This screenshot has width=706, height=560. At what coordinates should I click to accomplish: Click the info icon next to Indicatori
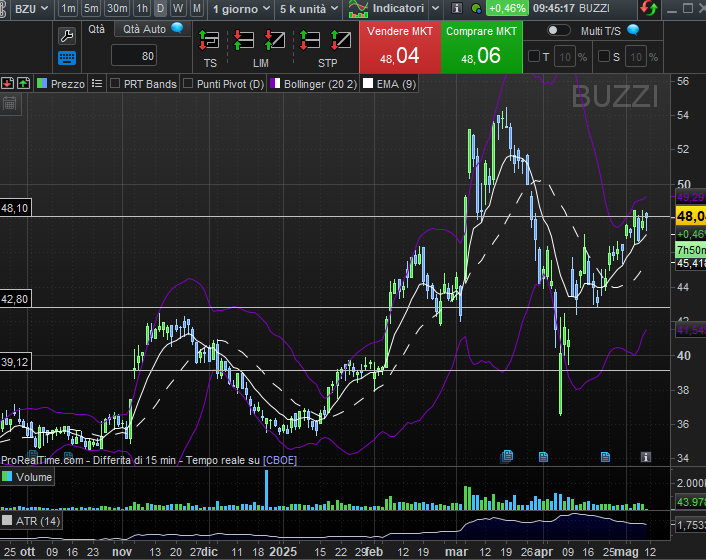pyautogui.click(x=456, y=8)
